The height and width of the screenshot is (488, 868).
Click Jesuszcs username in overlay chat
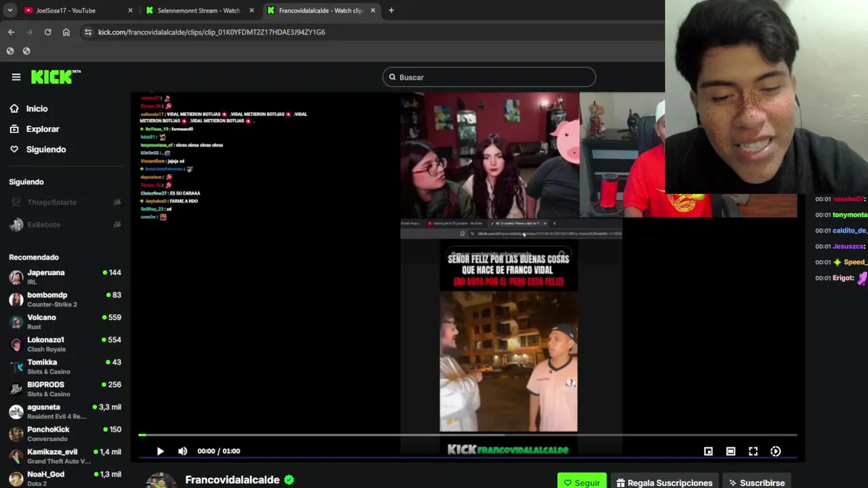coord(849,246)
